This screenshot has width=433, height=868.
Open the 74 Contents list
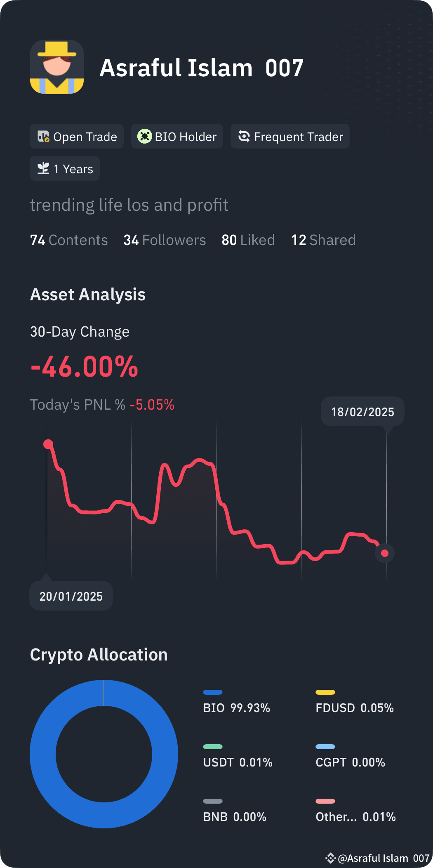69,240
